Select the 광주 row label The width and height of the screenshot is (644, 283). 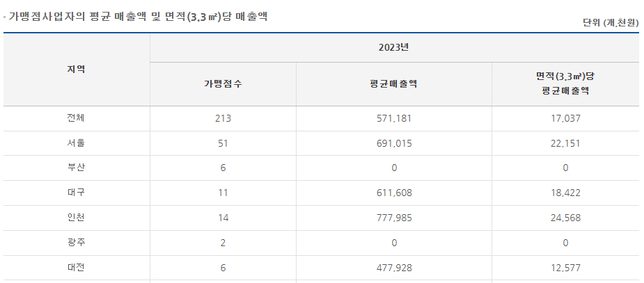77,243
